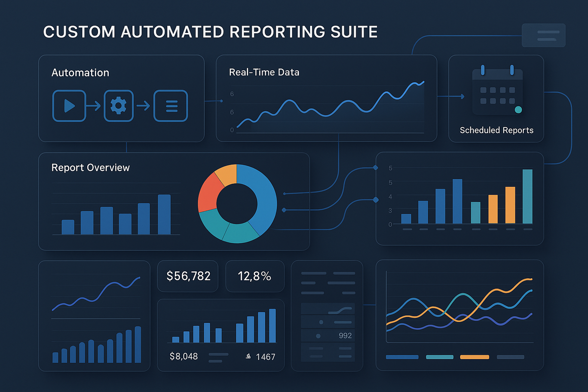Expand the Report Overview panel
This screenshot has height=392, width=588.
pos(174,201)
